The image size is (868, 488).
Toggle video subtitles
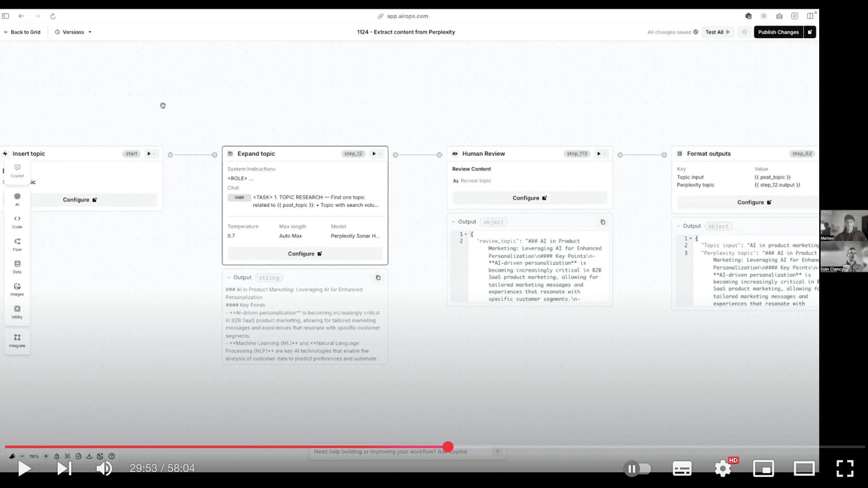(682, 468)
